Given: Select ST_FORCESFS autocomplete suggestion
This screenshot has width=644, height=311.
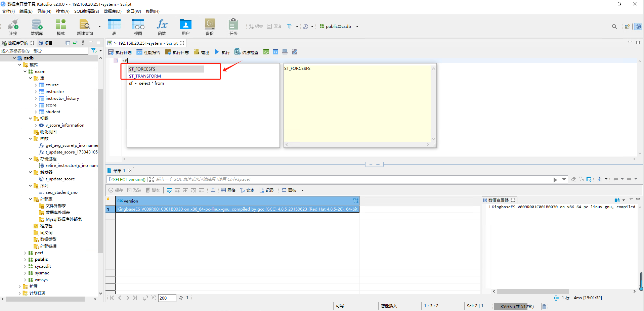Looking at the screenshot, I should coord(166,69).
